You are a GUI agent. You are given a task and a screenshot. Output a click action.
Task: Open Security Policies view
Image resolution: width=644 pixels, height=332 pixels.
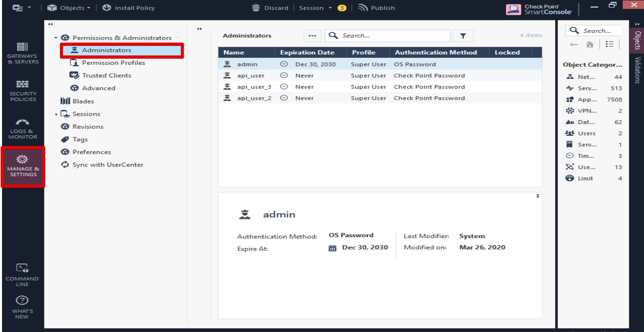tap(23, 91)
